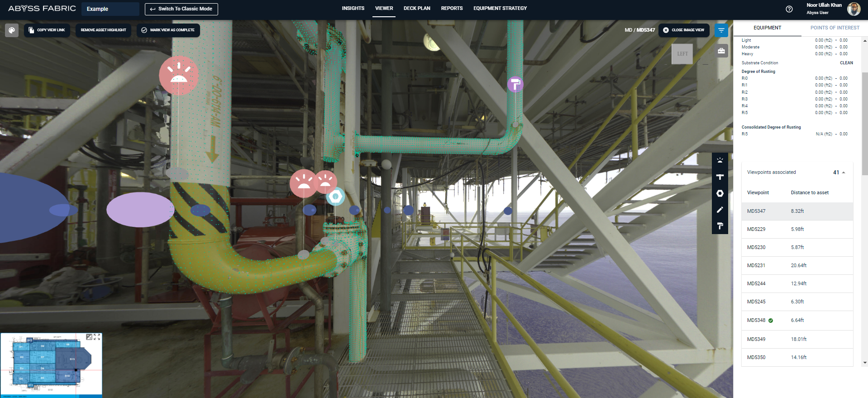Screen dimensions: 868x398
Task: Close the image view
Action: (x=684, y=30)
